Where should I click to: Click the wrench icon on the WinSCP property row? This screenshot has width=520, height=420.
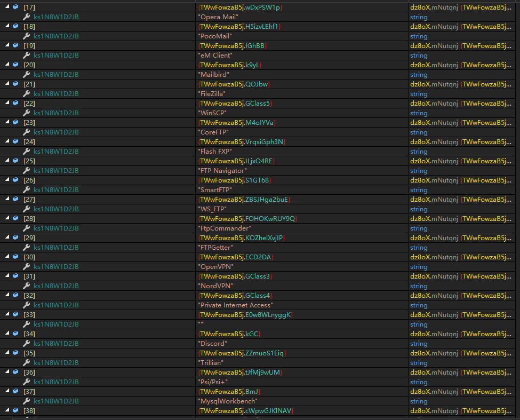point(27,113)
